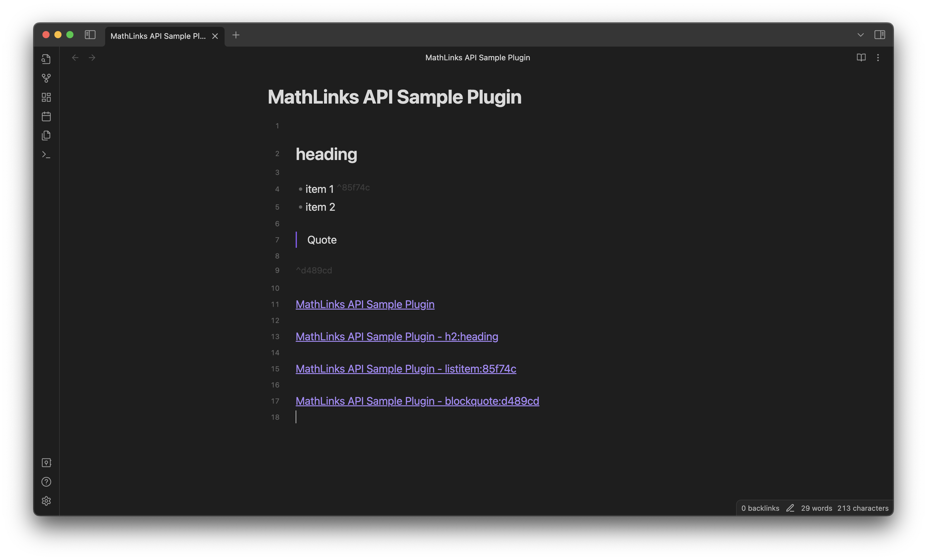
Task: Open the more options three-dot menu
Action: coord(878,58)
